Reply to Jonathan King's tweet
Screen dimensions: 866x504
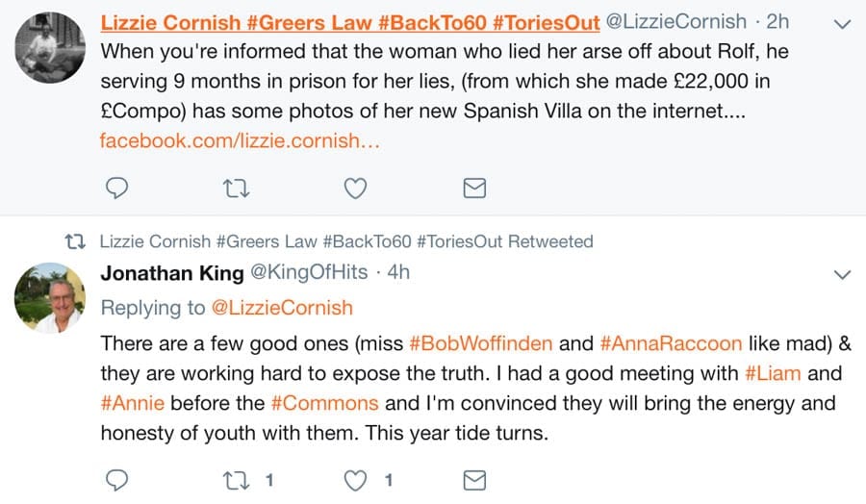coord(116,479)
